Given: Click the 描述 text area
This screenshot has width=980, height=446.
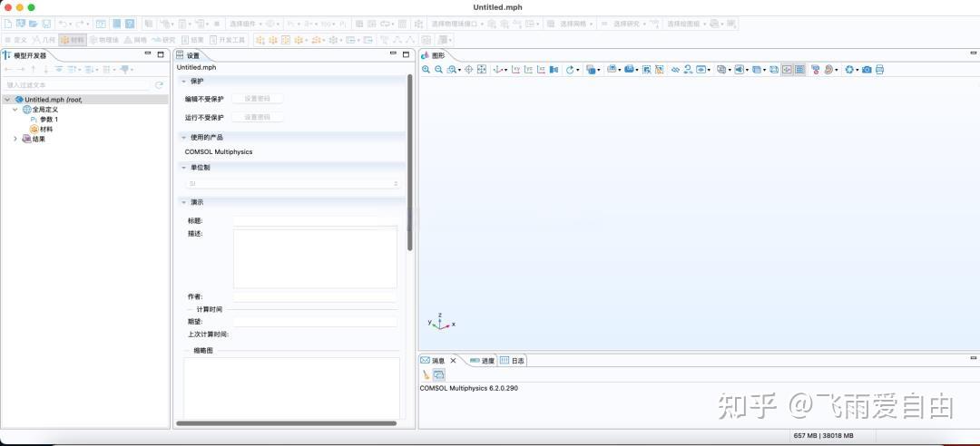Looking at the screenshot, I should [315, 258].
